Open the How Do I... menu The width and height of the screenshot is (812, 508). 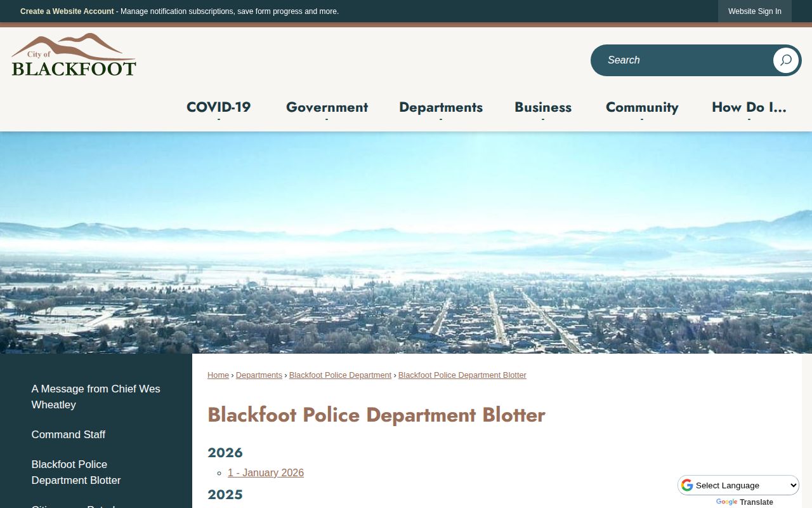[x=749, y=107]
